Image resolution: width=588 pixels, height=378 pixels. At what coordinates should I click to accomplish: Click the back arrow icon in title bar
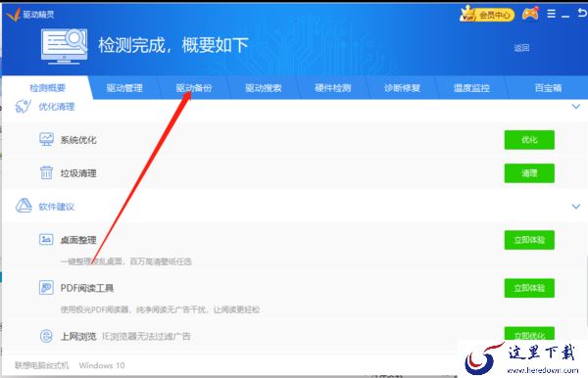click(x=582, y=14)
